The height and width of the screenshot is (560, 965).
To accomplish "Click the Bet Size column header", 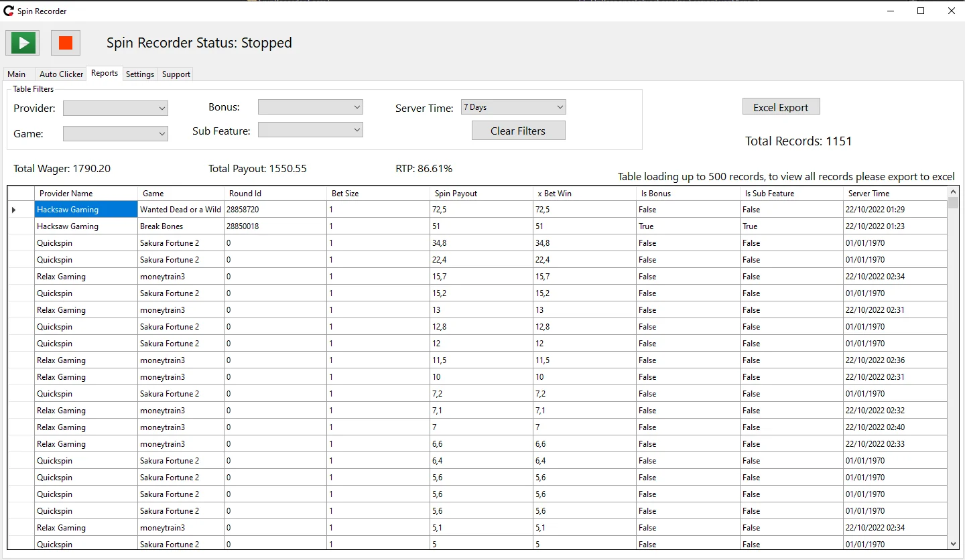I will click(379, 194).
